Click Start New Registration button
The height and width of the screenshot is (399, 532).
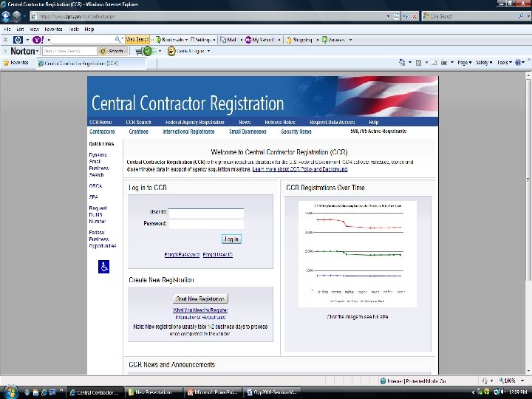pyautogui.click(x=200, y=299)
